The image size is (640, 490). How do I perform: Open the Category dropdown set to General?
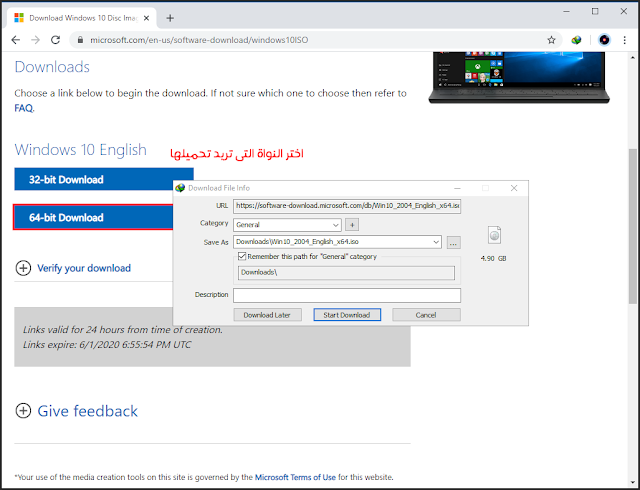click(287, 225)
